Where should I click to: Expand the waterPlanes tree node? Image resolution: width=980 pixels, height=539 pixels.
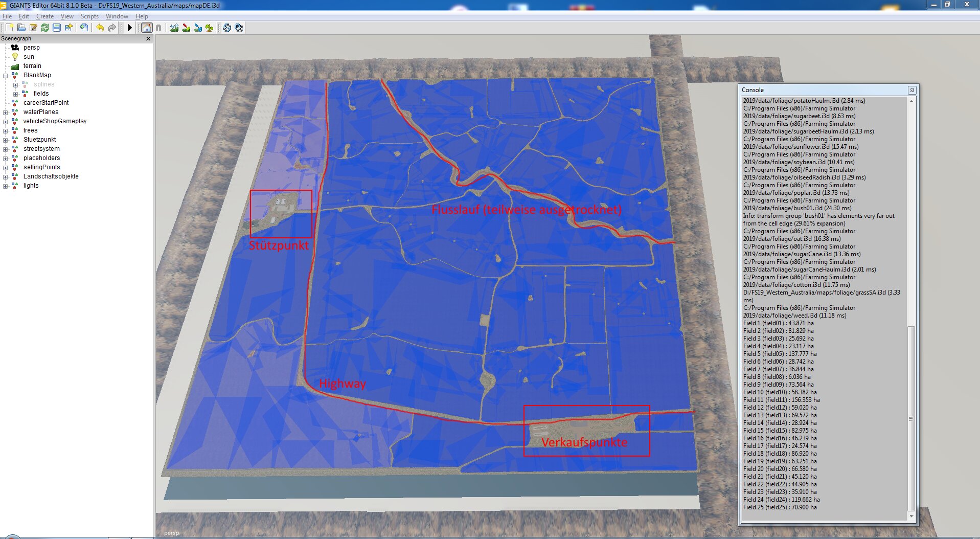[6, 113]
